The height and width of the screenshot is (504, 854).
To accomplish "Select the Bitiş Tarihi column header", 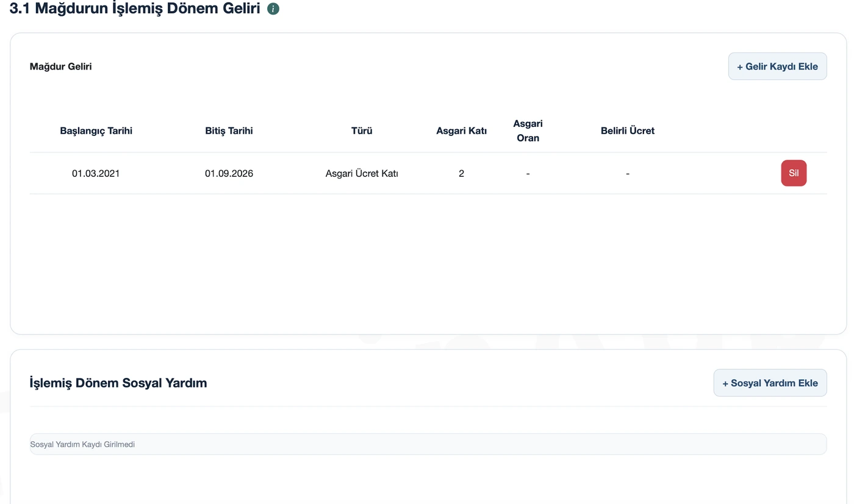I will tap(229, 130).
